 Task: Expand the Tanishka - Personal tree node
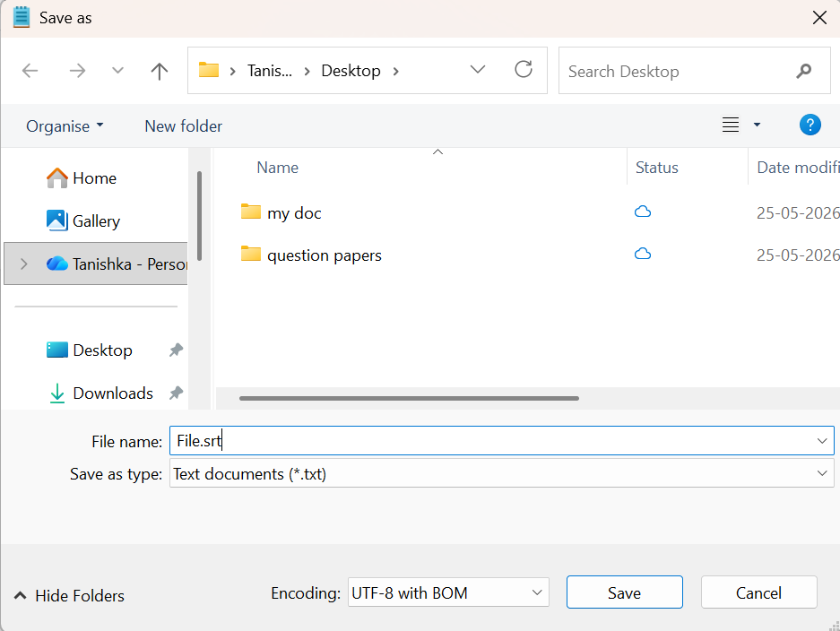coord(23,264)
